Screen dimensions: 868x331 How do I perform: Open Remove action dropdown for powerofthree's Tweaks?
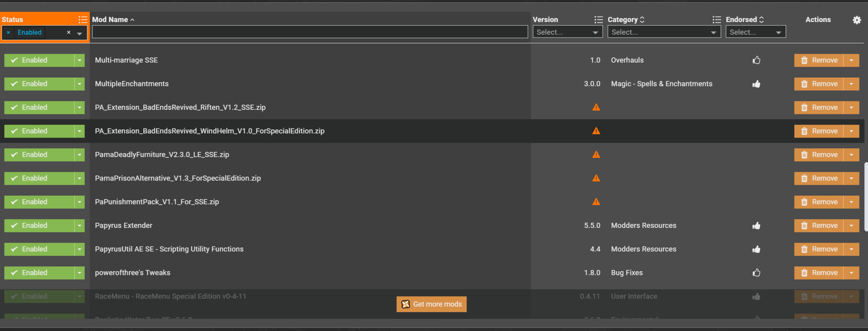click(x=851, y=272)
